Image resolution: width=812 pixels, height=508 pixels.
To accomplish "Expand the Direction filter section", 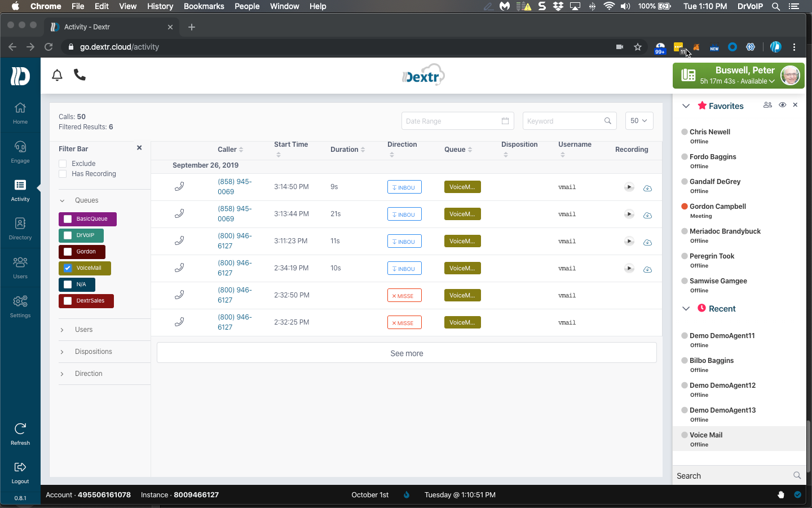I will pos(62,374).
